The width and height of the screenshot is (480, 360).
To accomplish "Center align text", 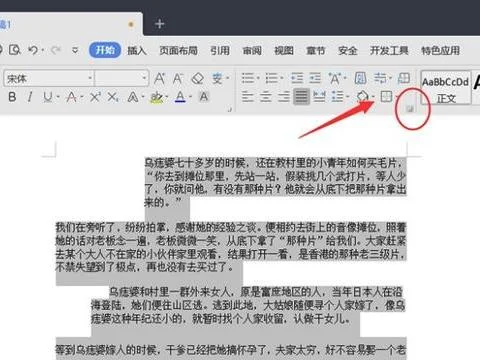I will [266, 97].
